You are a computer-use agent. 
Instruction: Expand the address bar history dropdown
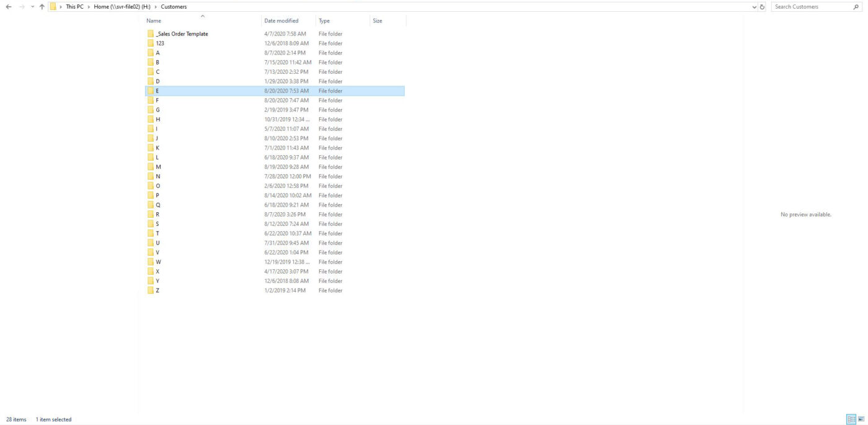point(754,7)
